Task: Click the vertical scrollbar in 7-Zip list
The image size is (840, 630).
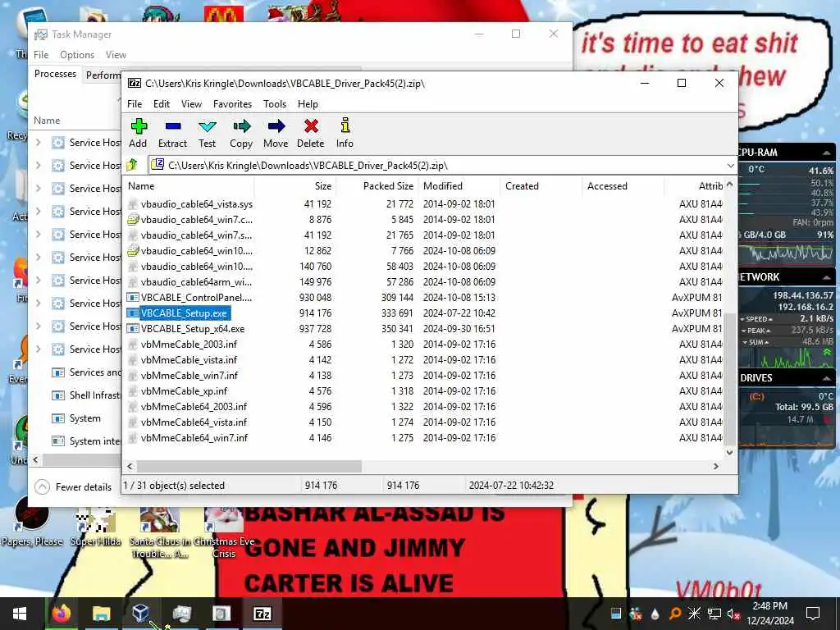Action: (729, 377)
